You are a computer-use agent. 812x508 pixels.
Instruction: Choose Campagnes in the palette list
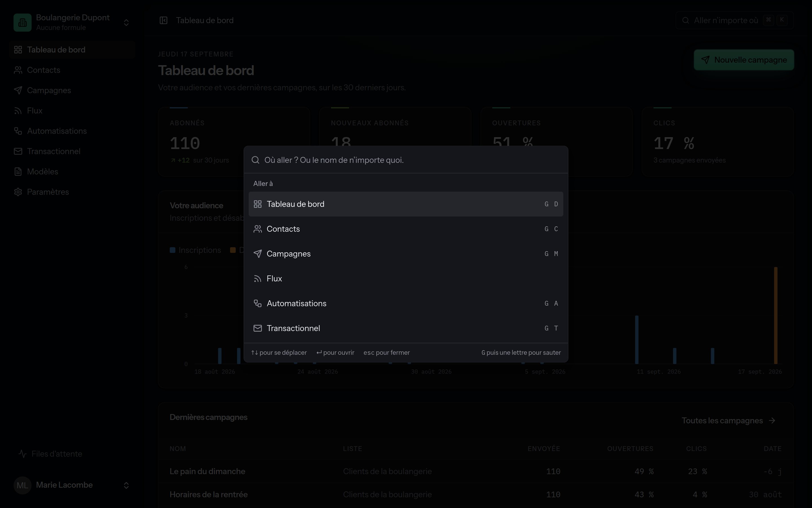tap(406, 254)
